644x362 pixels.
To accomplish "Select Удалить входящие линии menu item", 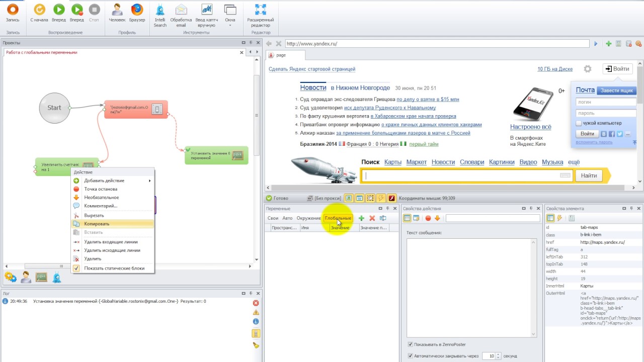I will click(113, 242).
